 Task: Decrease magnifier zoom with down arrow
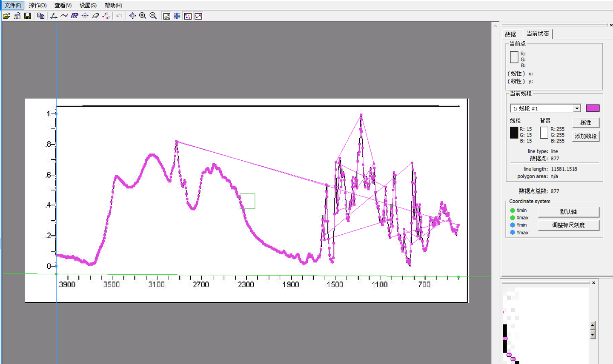tap(593, 335)
